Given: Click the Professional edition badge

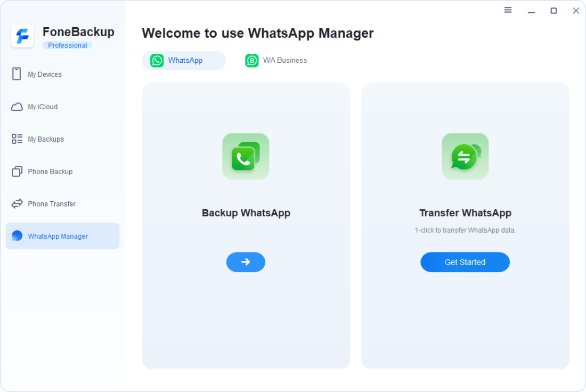Looking at the screenshot, I should point(67,45).
